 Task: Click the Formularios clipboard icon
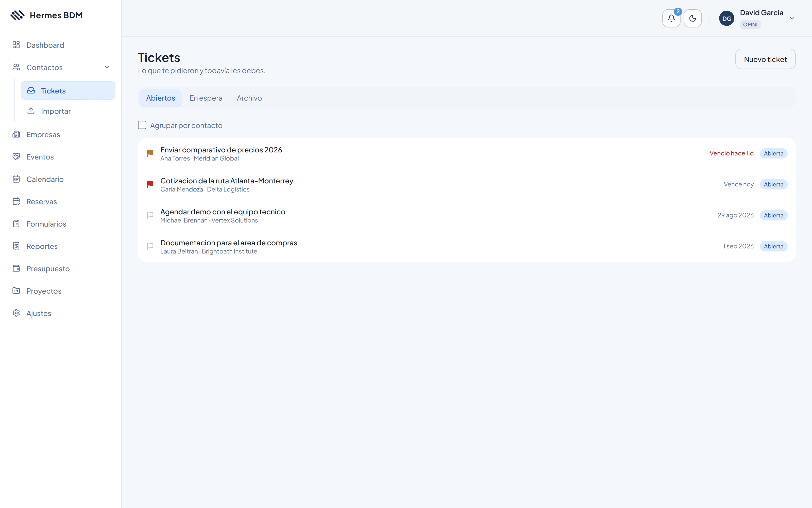pyautogui.click(x=16, y=224)
